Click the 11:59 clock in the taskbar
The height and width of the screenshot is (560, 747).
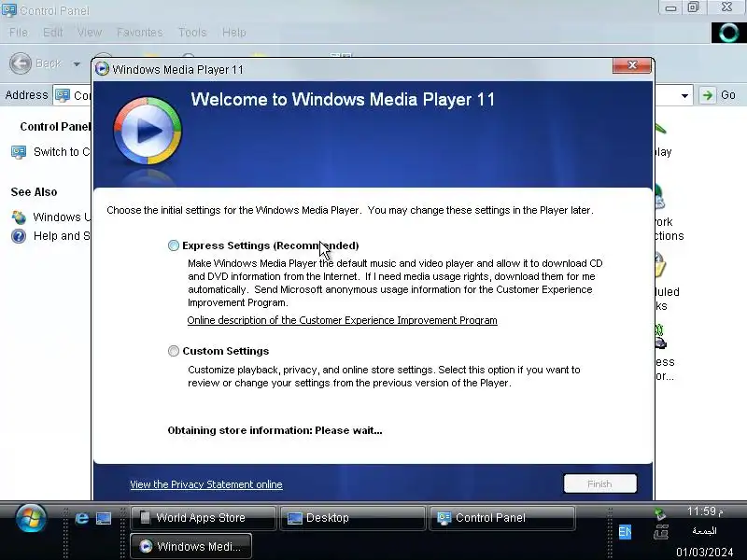[x=705, y=511]
